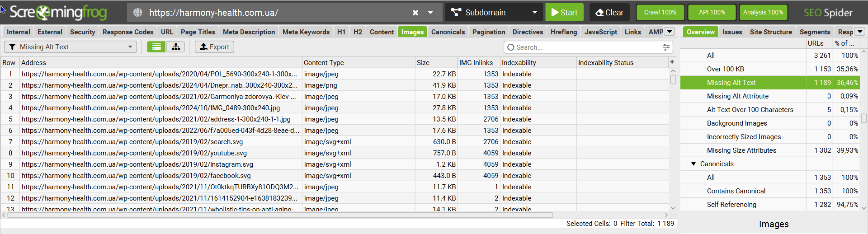
Task: Switch to tree view icon
Action: point(175,47)
